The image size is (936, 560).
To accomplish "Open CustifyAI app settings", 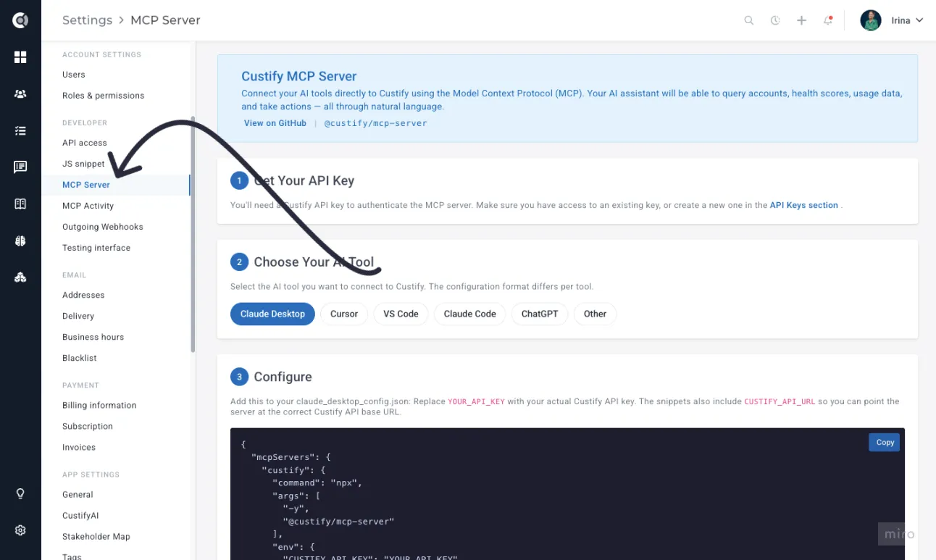I will [80, 515].
